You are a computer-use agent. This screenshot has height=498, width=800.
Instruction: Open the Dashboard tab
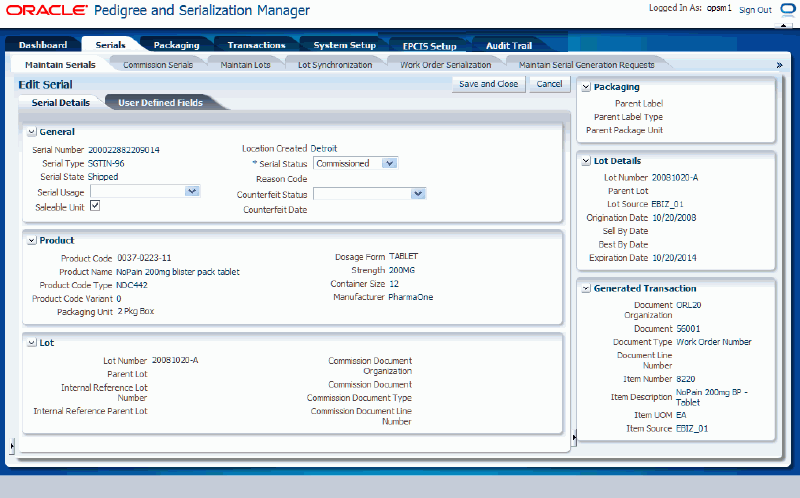43,45
